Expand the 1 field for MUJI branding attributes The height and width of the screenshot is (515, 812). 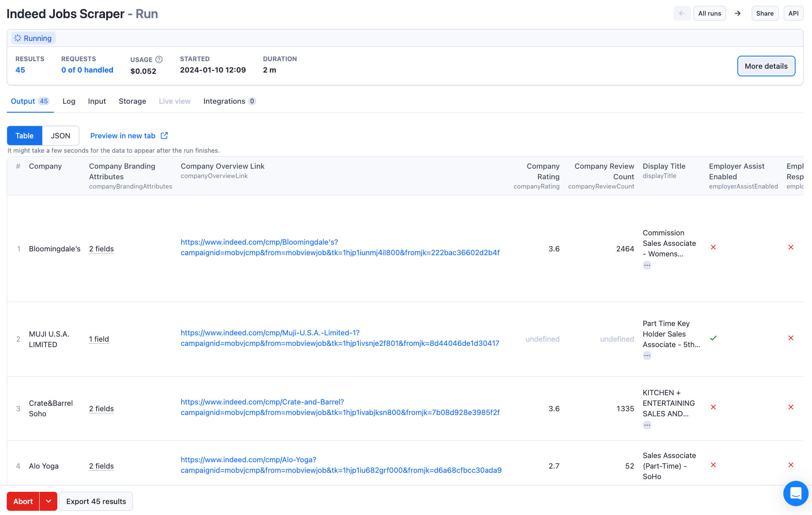pyautogui.click(x=99, y=339)
